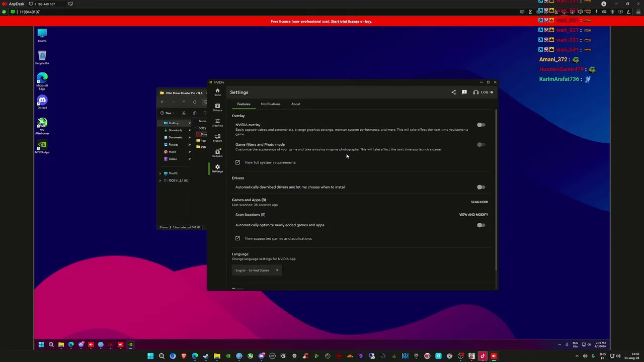Click the external-link icon beside supported games
The width and height of the screenshot is (644, 362).
click(x=237, y=238)
